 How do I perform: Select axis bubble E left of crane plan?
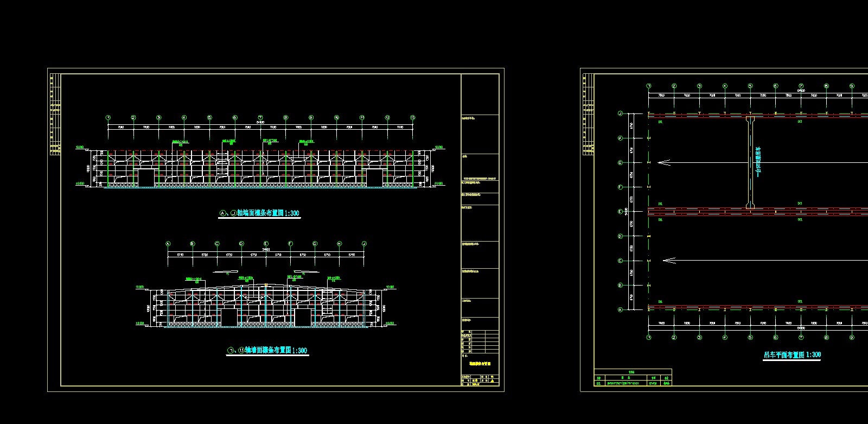[621, 212]
